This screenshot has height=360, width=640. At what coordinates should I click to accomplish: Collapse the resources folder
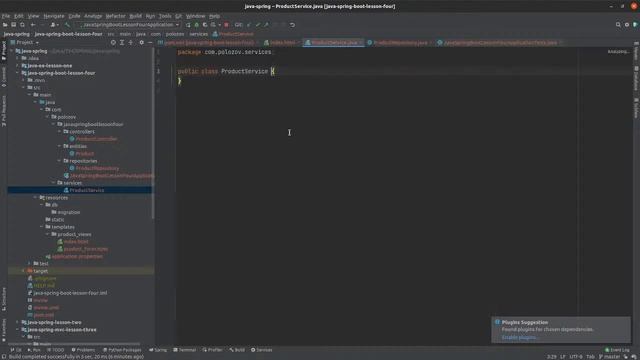pyautogui.click(x=36, y=198)
